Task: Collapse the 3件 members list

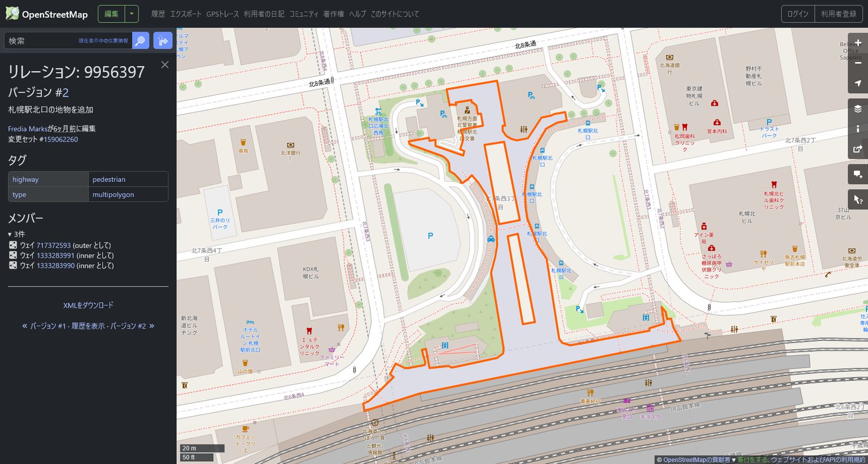Action: [x=16, y=234]
